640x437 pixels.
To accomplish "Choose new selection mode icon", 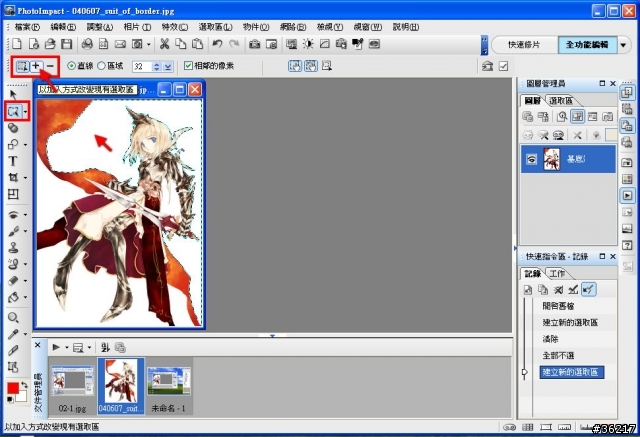I will (22, 66).
